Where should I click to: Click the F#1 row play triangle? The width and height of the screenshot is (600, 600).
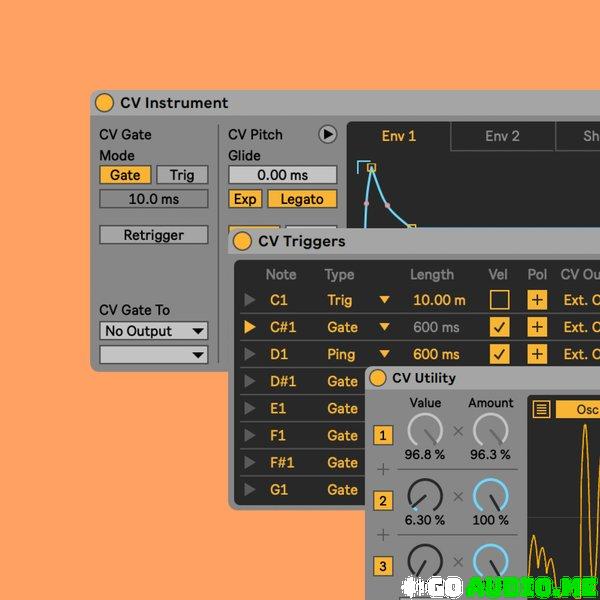tap(249, 462)
